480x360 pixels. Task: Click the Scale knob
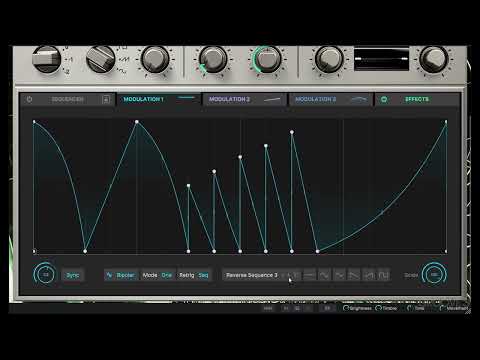pos(434,275)
